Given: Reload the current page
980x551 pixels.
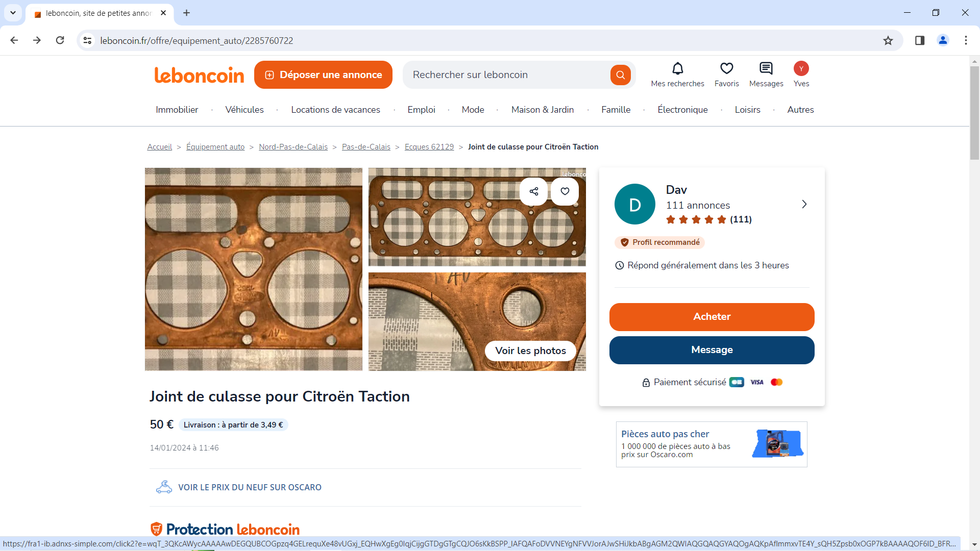Looking at the screenshot, I should (60, 40).
